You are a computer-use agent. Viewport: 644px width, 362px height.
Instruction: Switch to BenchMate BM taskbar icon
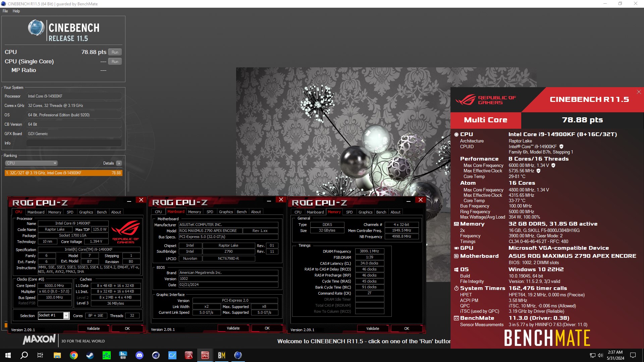[x=221, y=355]
